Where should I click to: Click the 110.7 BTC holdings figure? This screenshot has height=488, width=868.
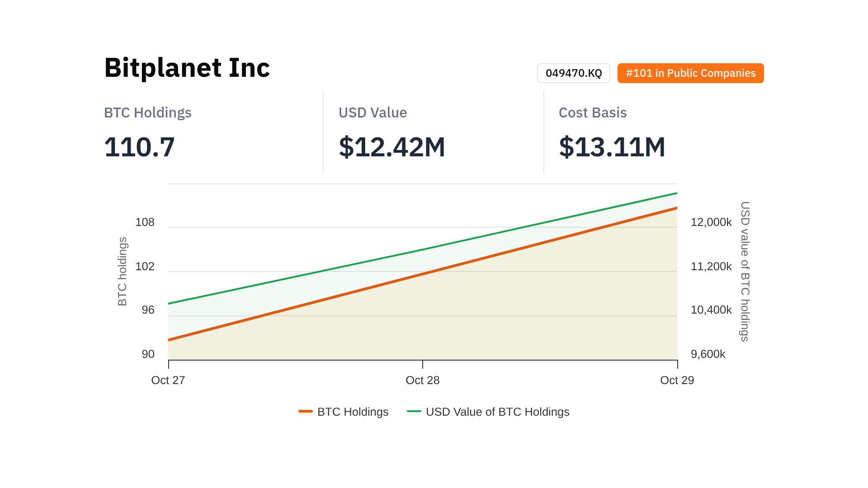pos(139,147)
